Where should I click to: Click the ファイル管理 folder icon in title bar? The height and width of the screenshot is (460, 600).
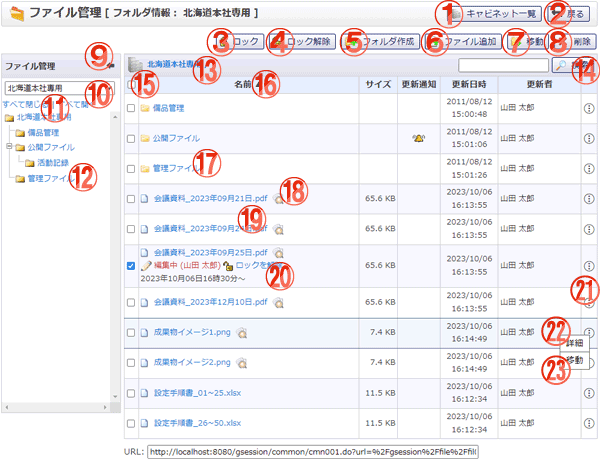click(16, 14)
